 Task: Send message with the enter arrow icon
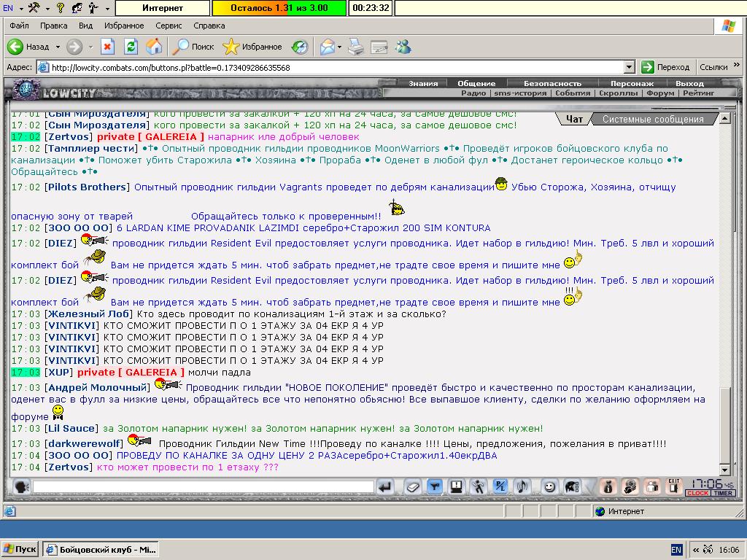click(x=385, y=486)
